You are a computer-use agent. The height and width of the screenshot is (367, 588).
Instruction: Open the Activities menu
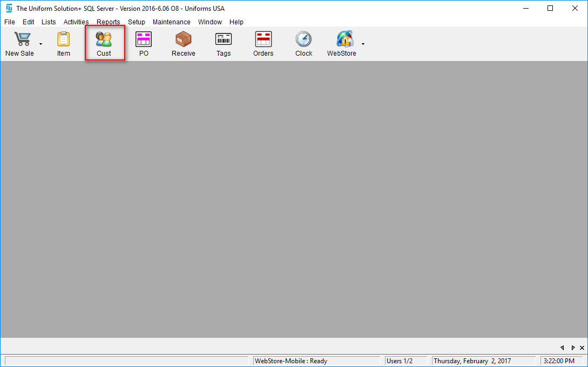(76, 22)
